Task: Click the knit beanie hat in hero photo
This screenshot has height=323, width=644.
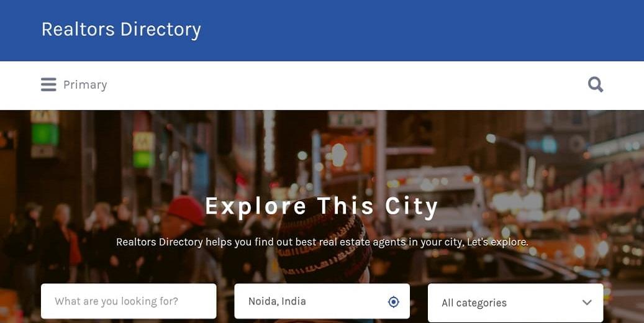Action: (324, 242)
